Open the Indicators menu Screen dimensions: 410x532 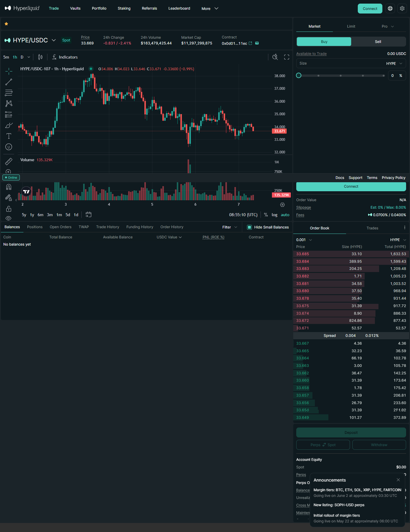[x=65, y=57]
